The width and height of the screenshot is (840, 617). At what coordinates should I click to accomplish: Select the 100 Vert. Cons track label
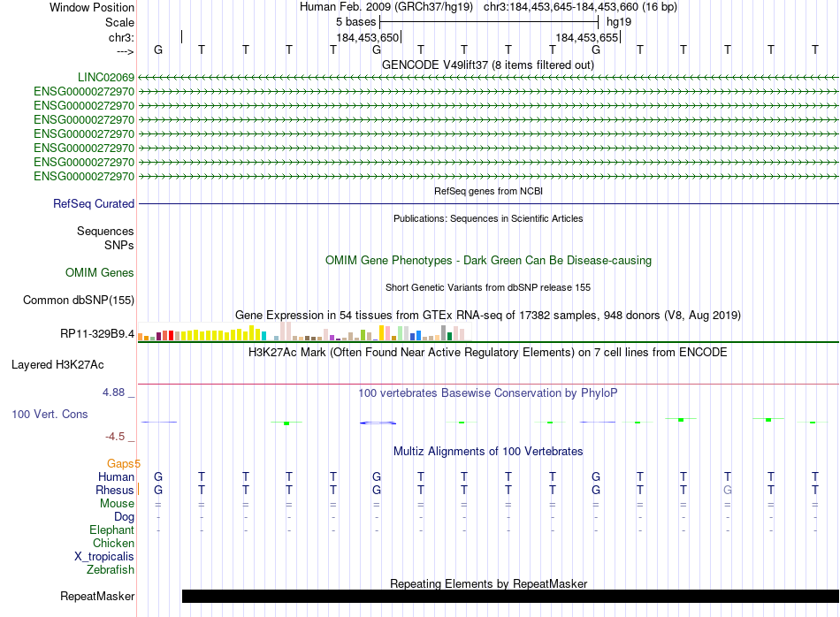point(50,414)
